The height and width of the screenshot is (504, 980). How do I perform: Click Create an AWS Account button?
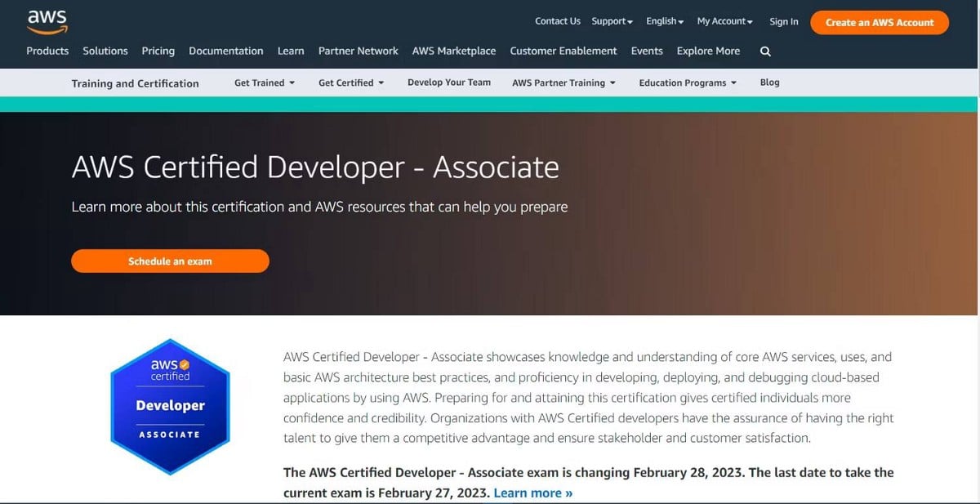(880, 22)
